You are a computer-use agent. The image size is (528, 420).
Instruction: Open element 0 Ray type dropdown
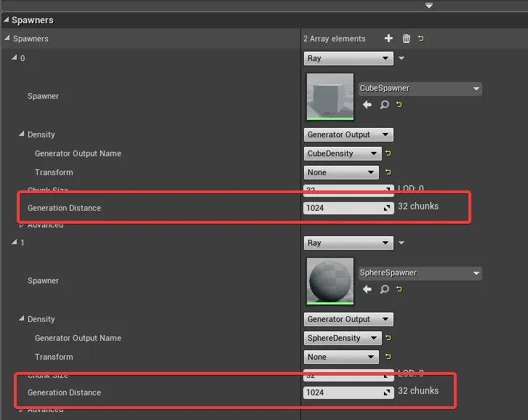pos(348,58)
